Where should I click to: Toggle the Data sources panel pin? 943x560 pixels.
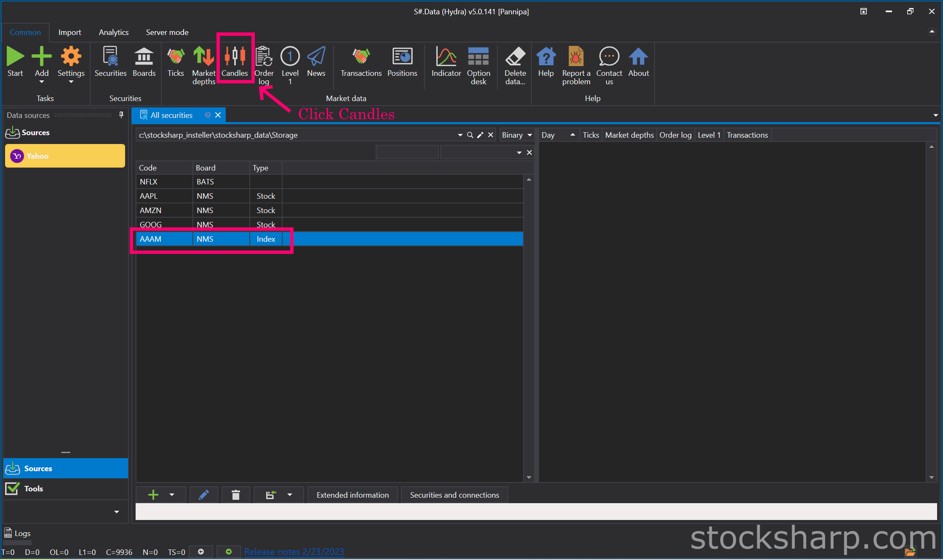tap(121, 115)
